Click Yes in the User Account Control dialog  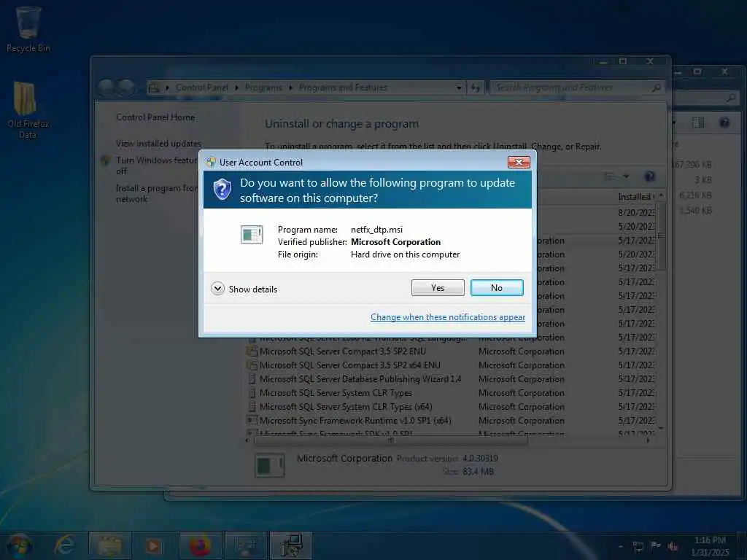(x=438, y=287)
